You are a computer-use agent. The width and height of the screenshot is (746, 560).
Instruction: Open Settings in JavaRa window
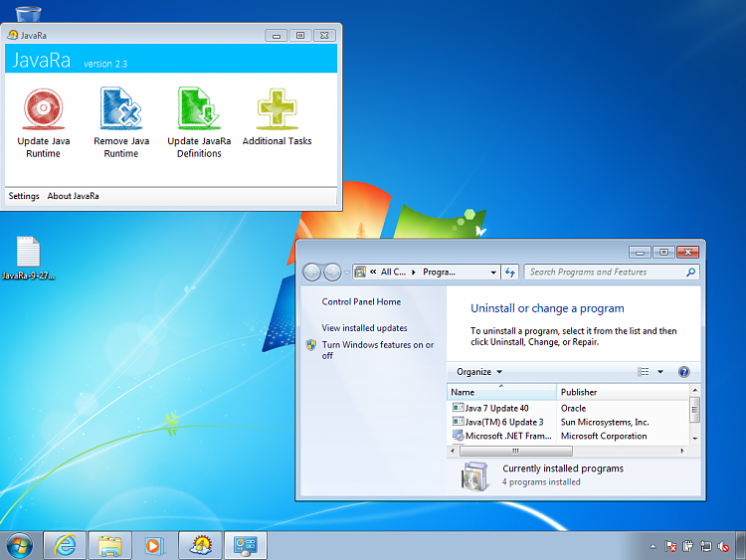[x=24, y=196]
